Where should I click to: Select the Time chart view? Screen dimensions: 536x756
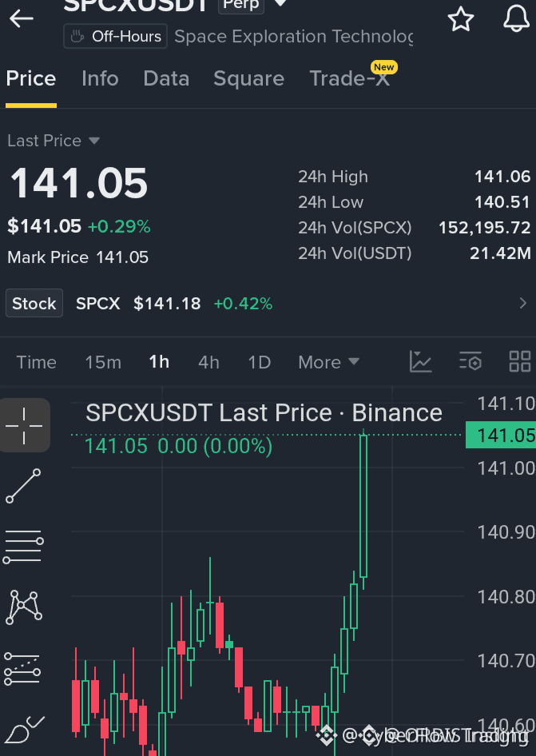point(36,362)
